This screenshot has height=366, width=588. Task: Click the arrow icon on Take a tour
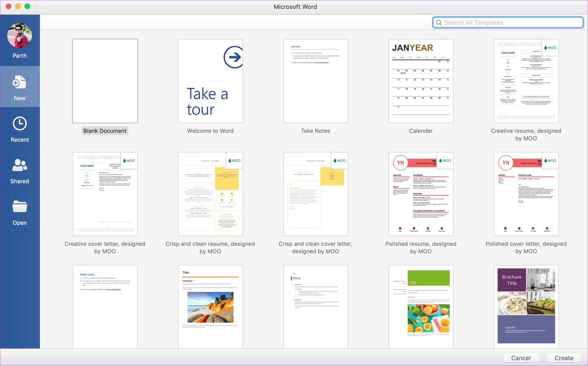233,57
